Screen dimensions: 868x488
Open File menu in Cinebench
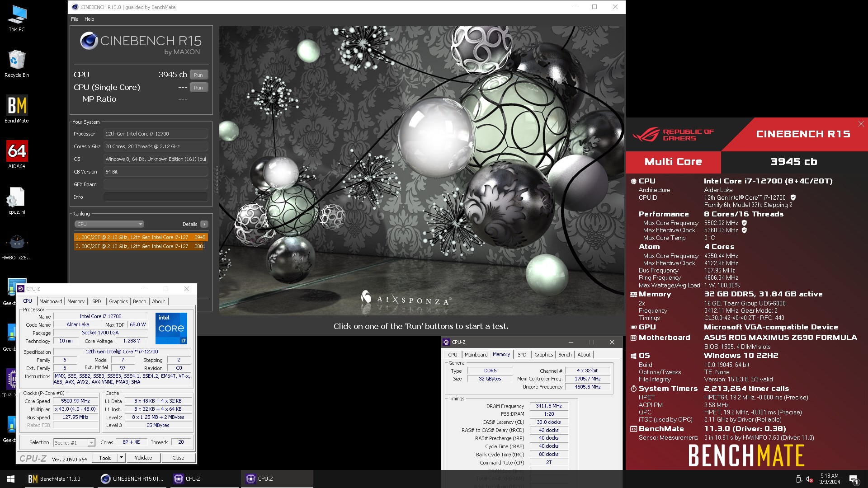pos(75,19)
